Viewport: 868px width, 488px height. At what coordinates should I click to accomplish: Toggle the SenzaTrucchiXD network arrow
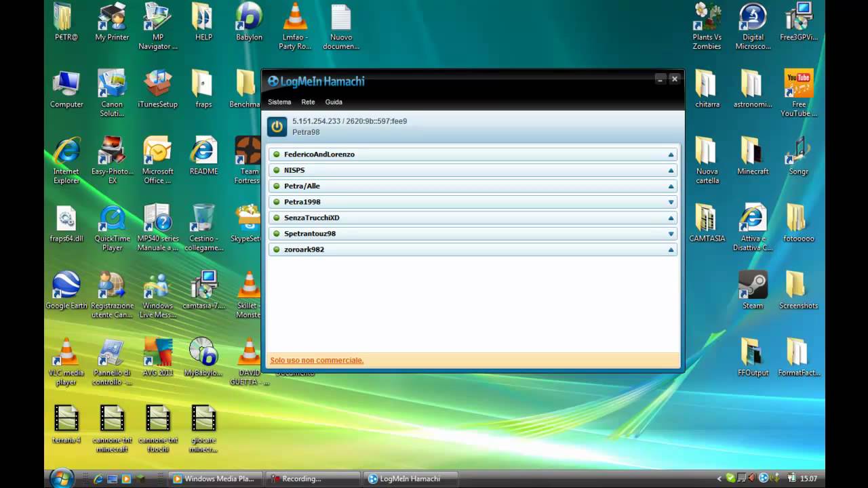point(671,218)
